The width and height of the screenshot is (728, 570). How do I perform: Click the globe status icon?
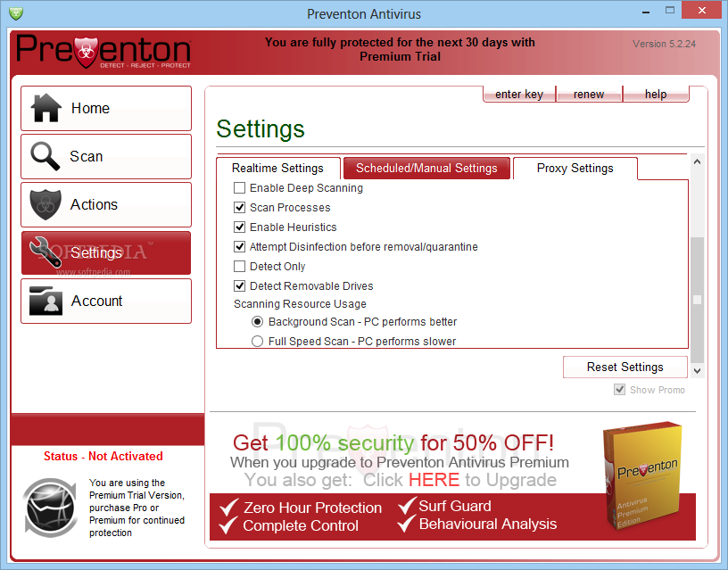pos(50,508)
